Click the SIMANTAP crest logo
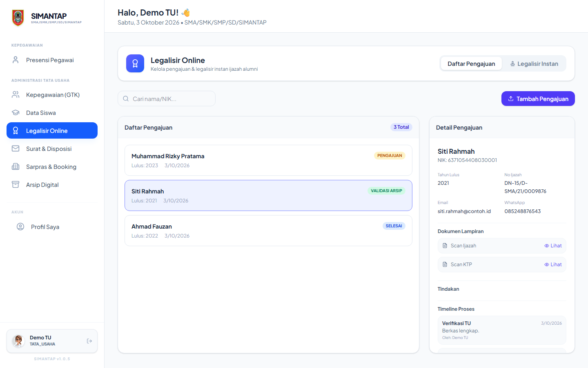The width and height of the screenshot is (588, 368). pos(18,18)
